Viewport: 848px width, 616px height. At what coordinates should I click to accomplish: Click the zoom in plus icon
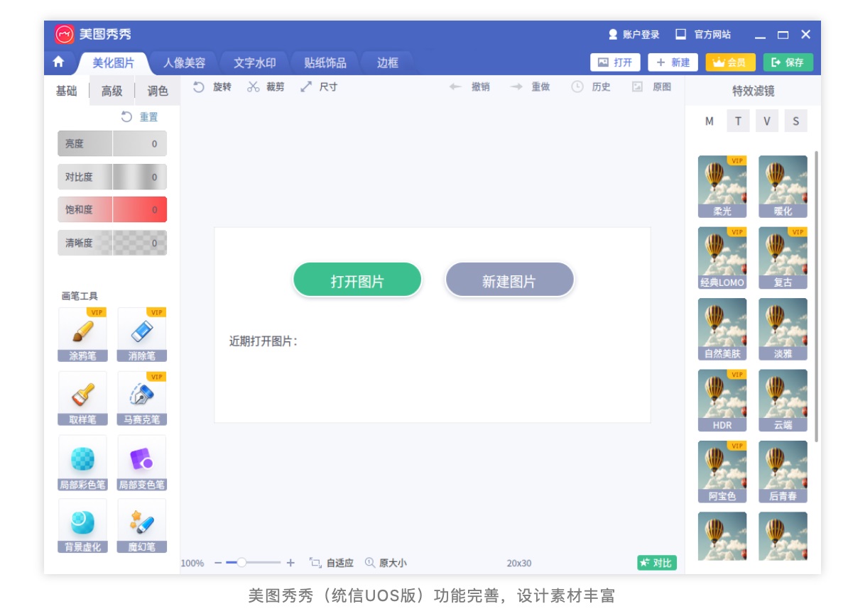(290, 563)
